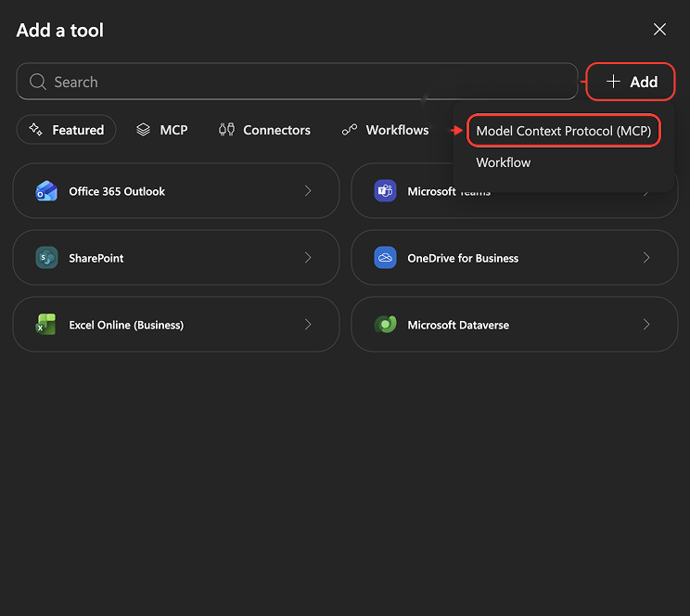Choose Model Context Protocol (MCP) menu option

563,131
